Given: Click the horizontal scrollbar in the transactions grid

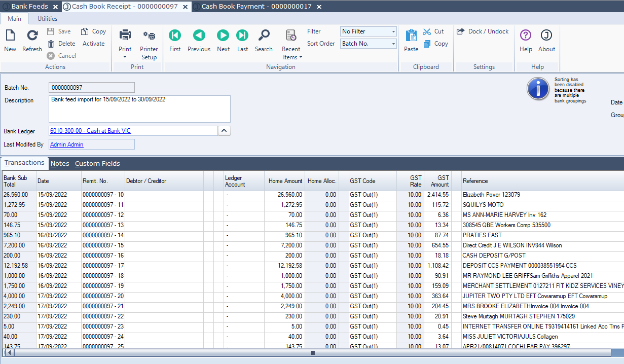Looking at the screenshot, I should pos(313,353).
